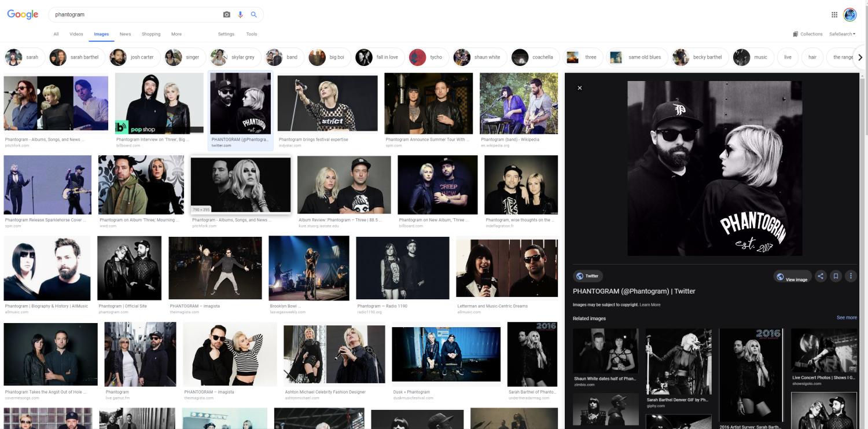Close the image preview panel

[580, 88]
